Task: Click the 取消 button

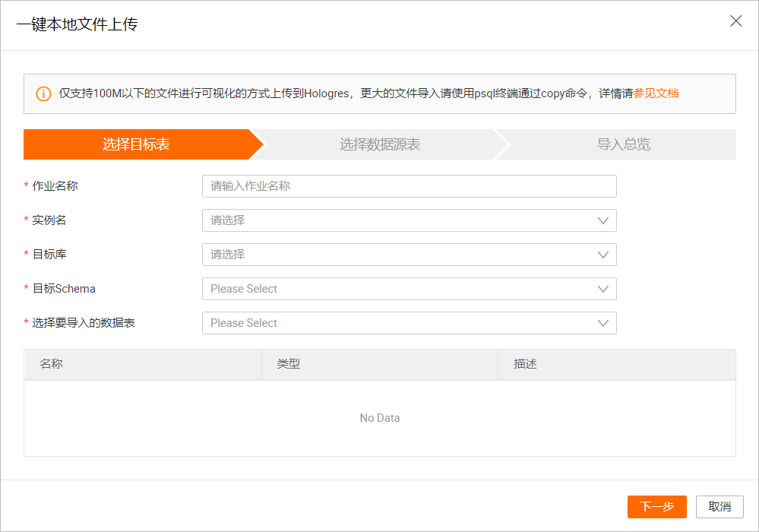Action: 719,507
